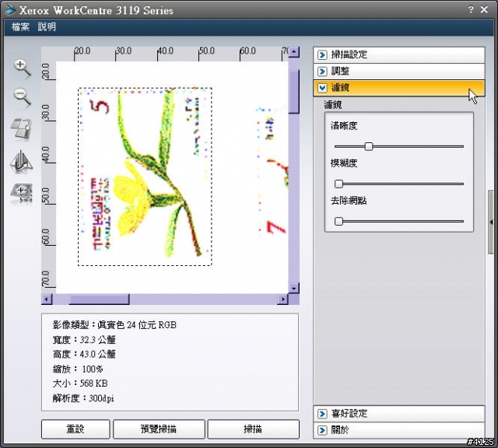Click the 模糊度 slider handle
This screenshot has width=498, height=448.
339,184
